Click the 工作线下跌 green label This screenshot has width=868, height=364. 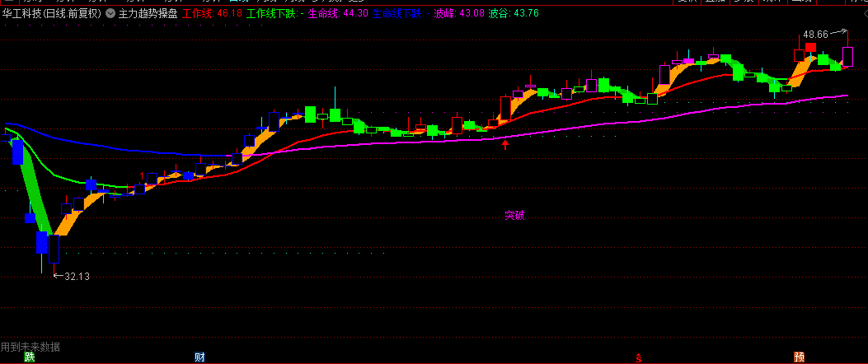(x=275, y=14)
